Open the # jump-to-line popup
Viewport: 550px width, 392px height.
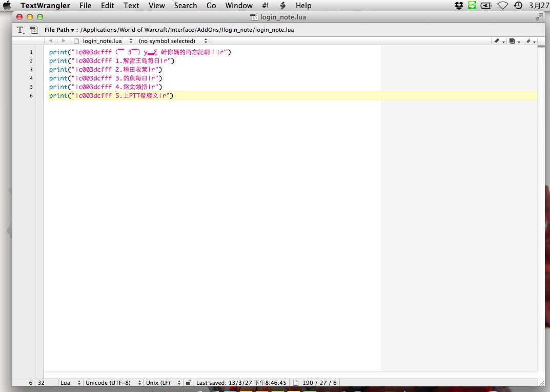coord(531,41)
